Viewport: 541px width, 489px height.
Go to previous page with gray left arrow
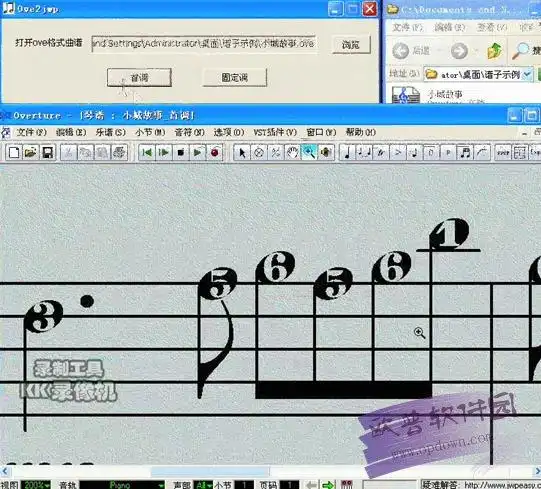[x=312, y=485]
